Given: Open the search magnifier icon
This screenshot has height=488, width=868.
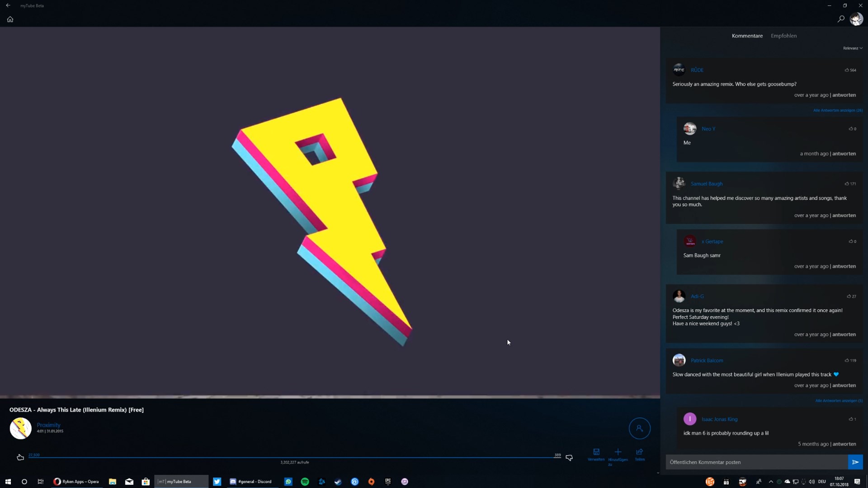Looking at the screenshot, I should click(x=841, y=19).
